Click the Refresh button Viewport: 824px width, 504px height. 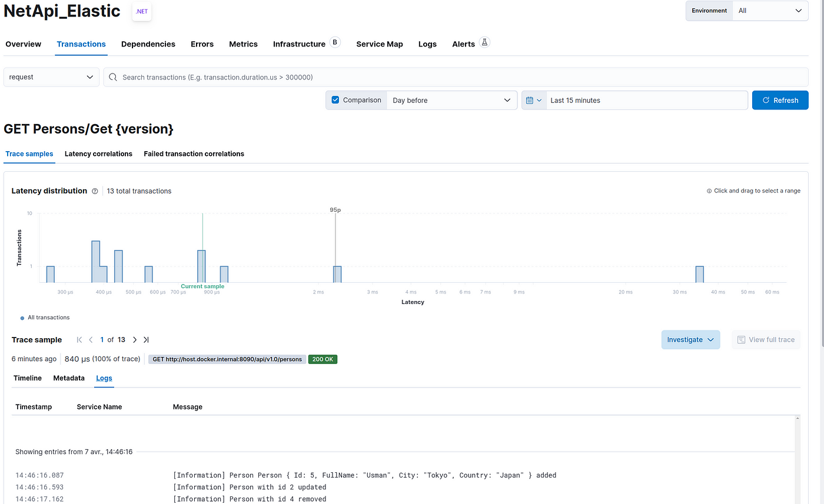[x=780, y=100]
